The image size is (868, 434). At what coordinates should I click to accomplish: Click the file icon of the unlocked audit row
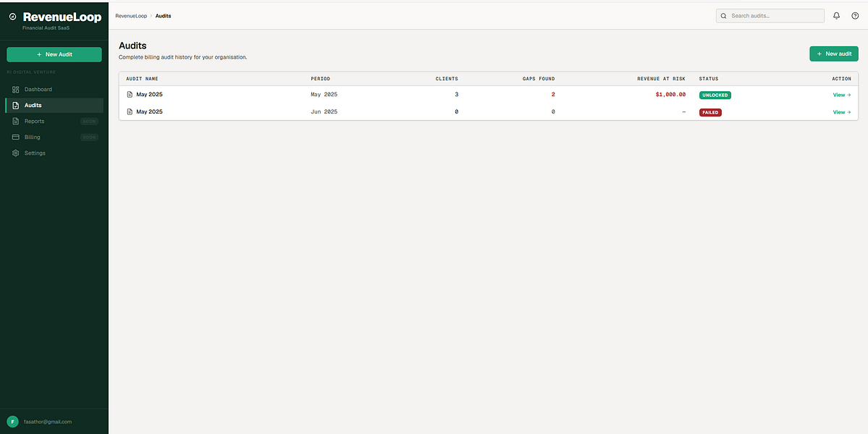pos(130,95)
